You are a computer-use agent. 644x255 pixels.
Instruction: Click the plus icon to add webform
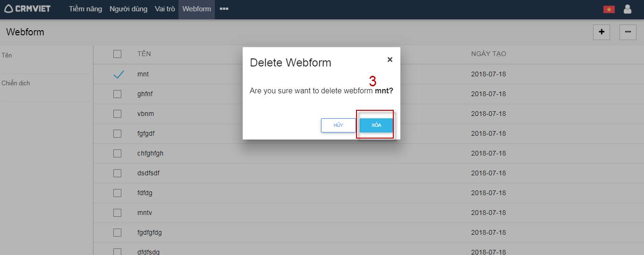[x=602, y=32]
